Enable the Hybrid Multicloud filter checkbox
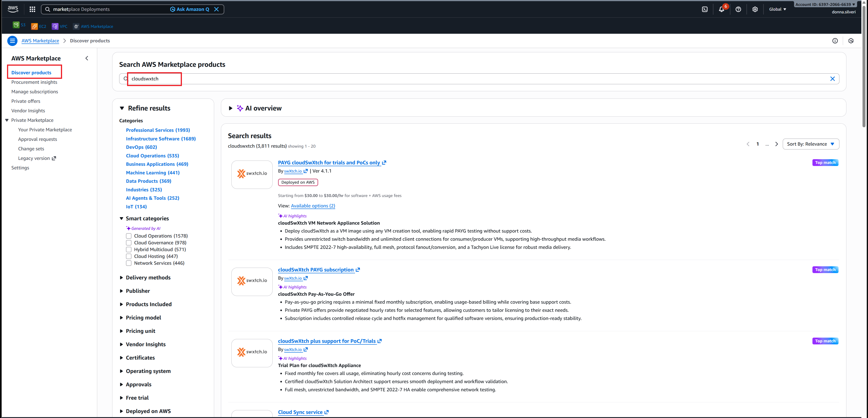868x418 pixels. [x=129, y=250]
